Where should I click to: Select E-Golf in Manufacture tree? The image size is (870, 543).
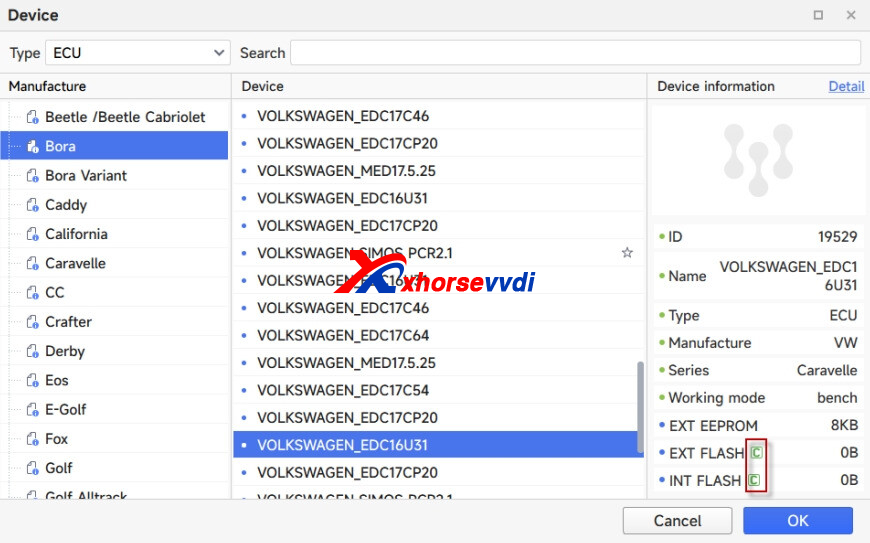114,410
